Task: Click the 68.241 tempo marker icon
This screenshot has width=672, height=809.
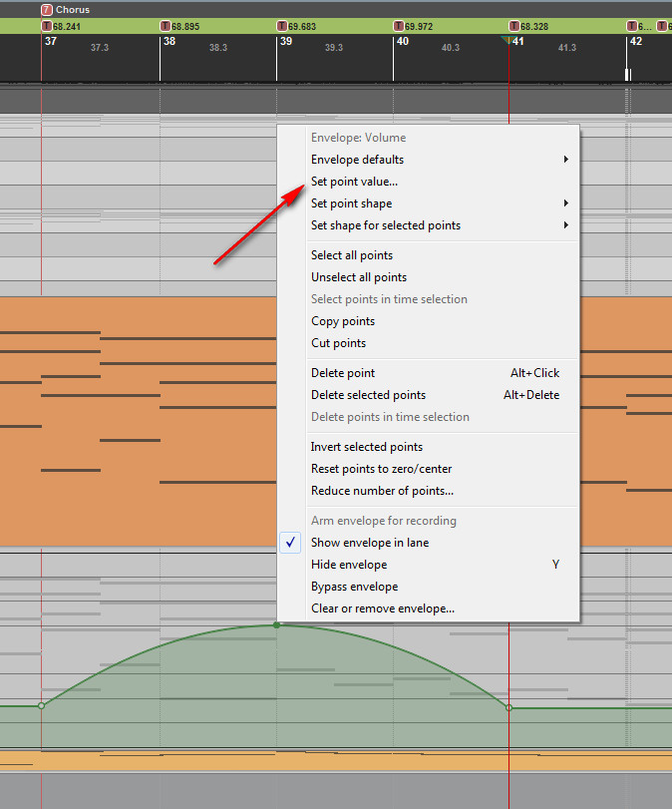Action: coord(47,26)
